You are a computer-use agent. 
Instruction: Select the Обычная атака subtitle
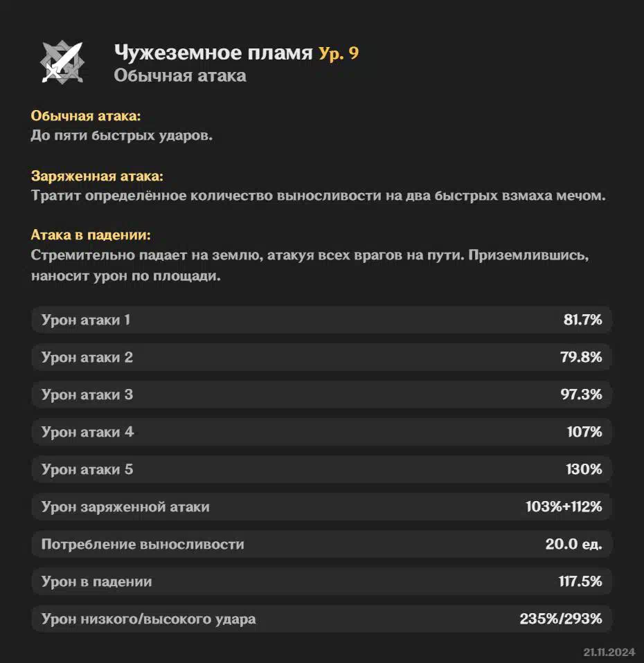(x=180, y=75)
